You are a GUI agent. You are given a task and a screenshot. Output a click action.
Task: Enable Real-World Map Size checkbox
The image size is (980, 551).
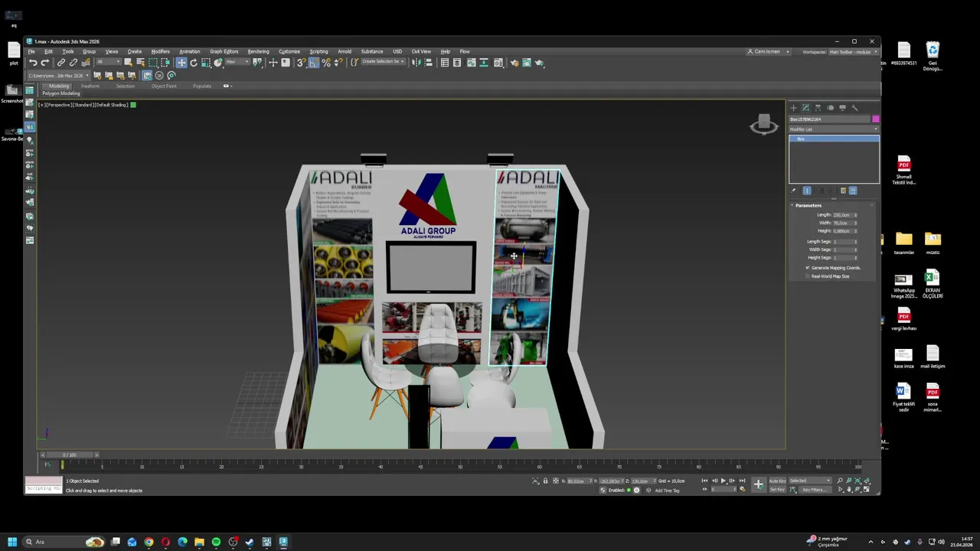(x=807, y=276)
